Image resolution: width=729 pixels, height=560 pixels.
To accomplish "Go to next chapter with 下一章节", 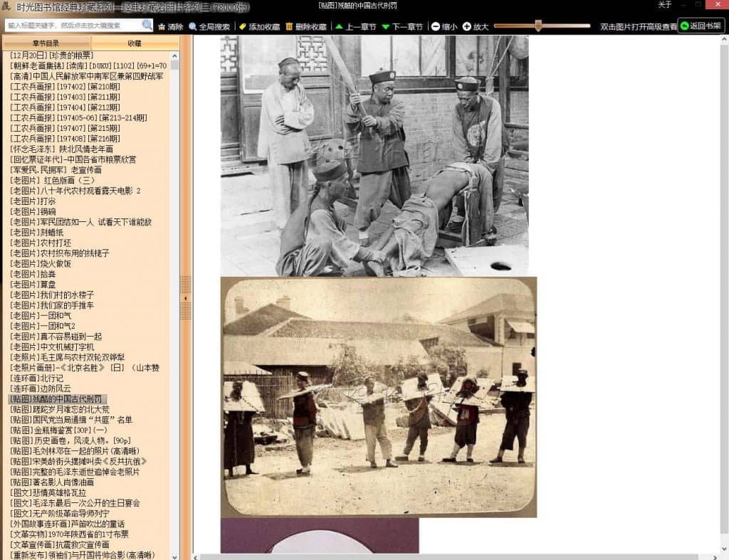I will coord(402,26).
